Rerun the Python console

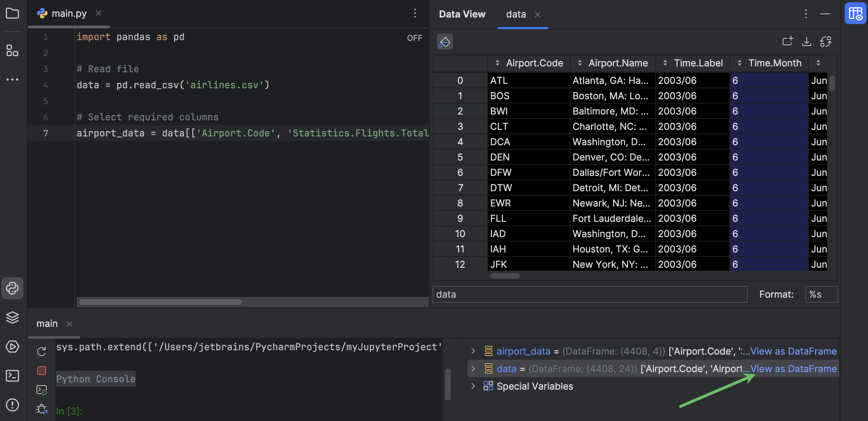42,351
